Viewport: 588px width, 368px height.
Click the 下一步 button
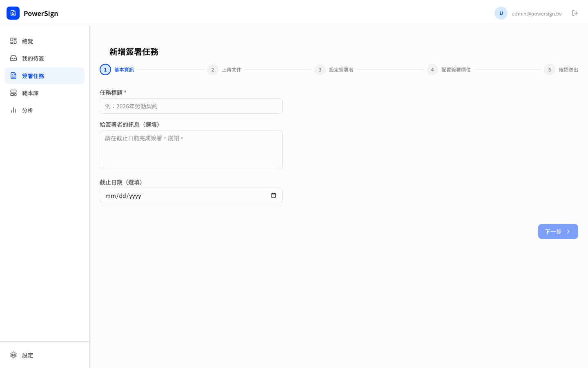click(558, 231)
